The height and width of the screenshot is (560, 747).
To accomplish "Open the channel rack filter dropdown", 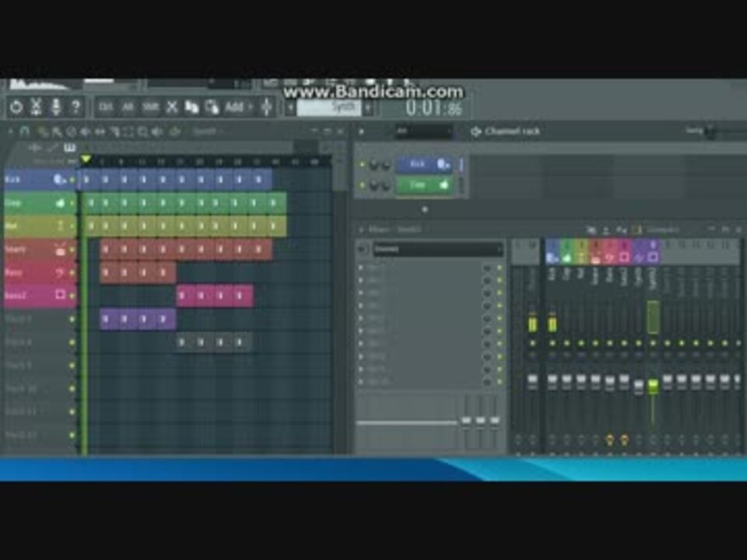I will 423,131.
